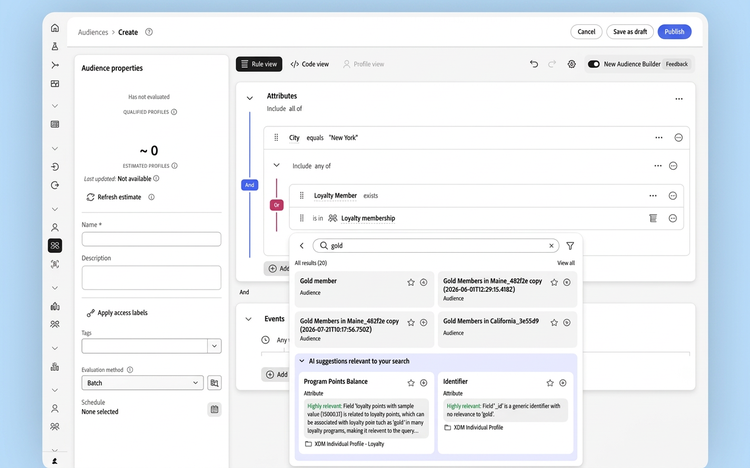Open more options for Loyalty Member rule
Screen dimensions: 750x468
pyautogui.click(x=653, y=196)
